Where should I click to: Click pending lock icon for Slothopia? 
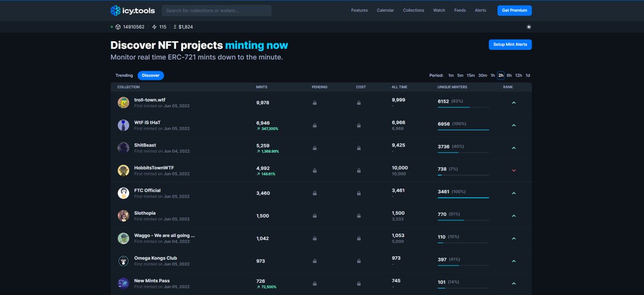pos(314,216)
